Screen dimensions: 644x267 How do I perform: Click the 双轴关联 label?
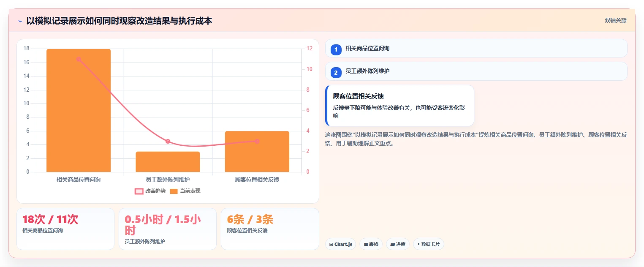(615, 20)
